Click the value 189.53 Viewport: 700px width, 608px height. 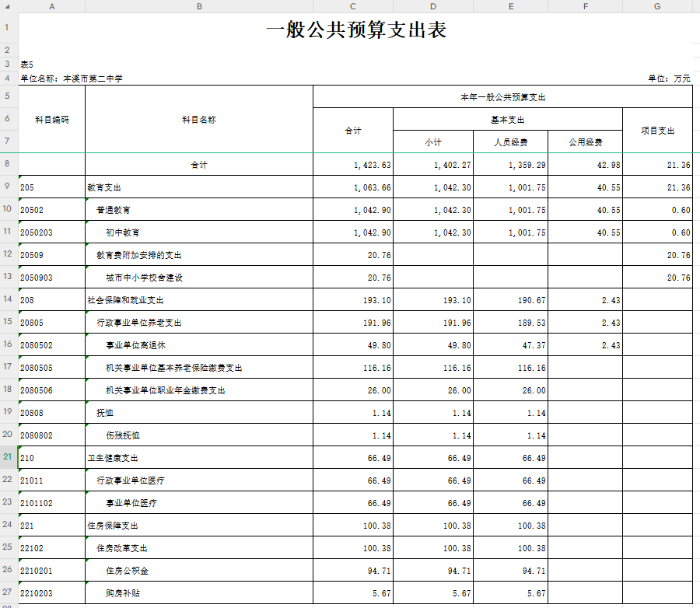[511, 323]
